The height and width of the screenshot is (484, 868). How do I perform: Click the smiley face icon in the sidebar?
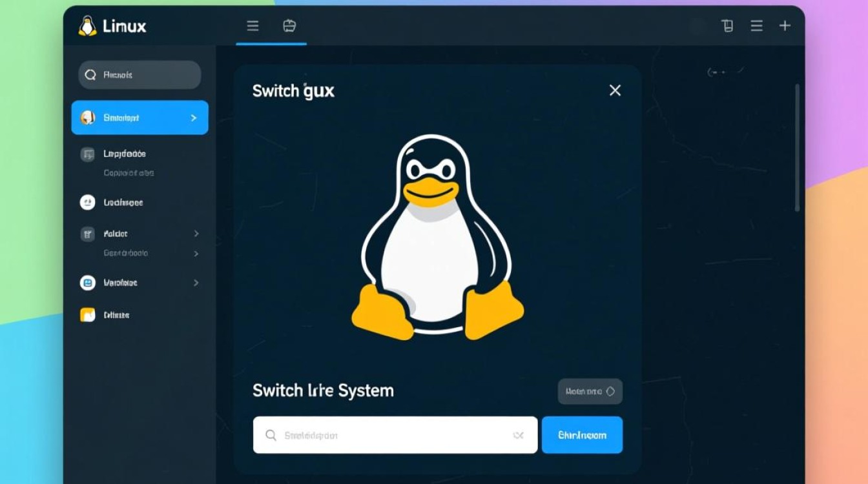[88, 202]
